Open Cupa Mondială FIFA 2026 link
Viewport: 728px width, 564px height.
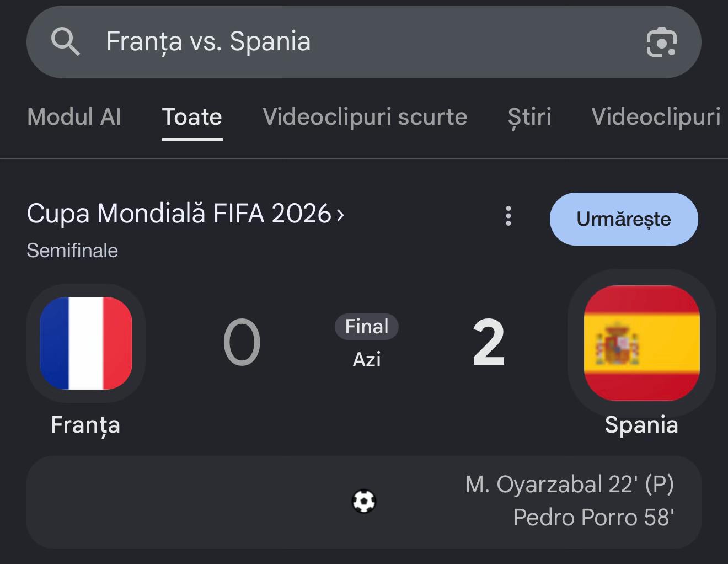coord(179,214)
